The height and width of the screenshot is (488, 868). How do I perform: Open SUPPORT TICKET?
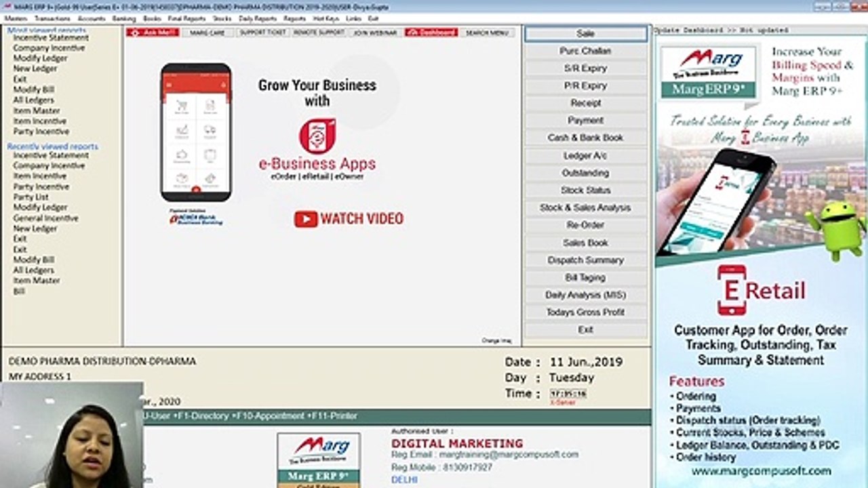click(x=262, y=33)
